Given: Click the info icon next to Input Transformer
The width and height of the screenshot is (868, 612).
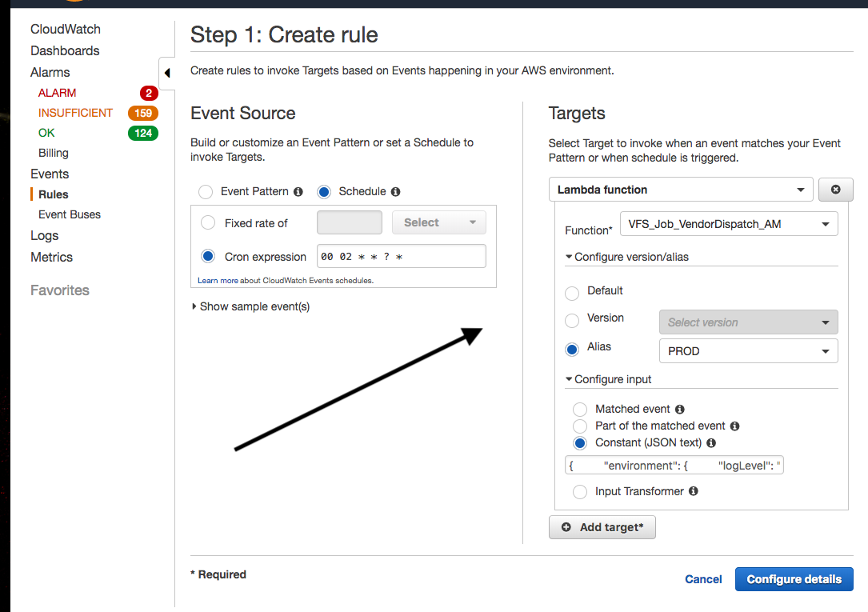Looking at the screenshot, I should pyautogui.click(x=693, y=491).
